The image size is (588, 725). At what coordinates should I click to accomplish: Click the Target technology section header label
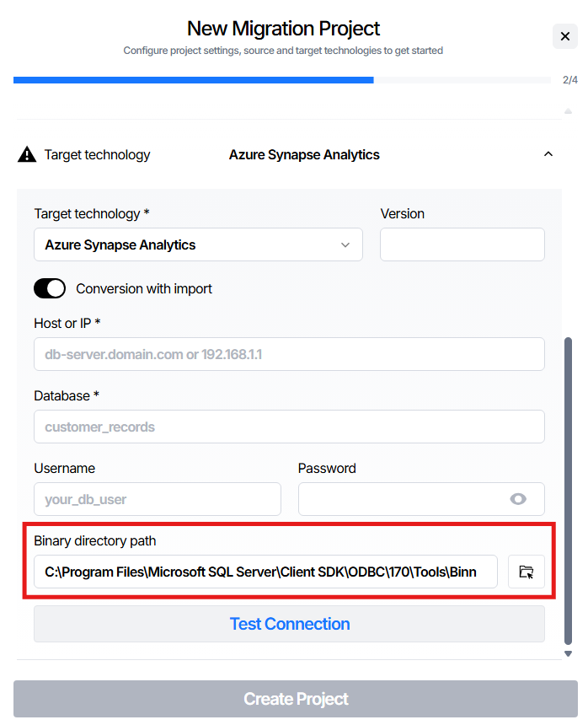point(97,155)
